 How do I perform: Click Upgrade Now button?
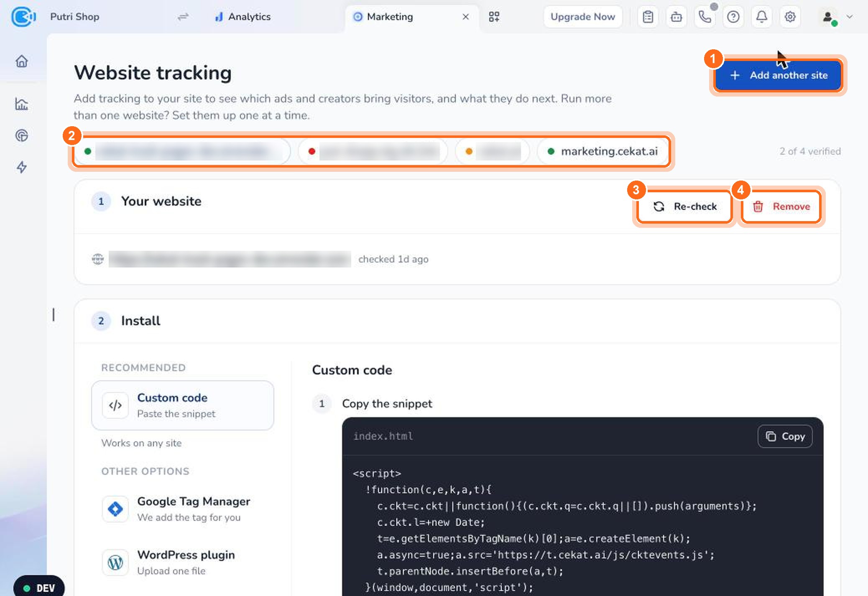coord(582,17)
